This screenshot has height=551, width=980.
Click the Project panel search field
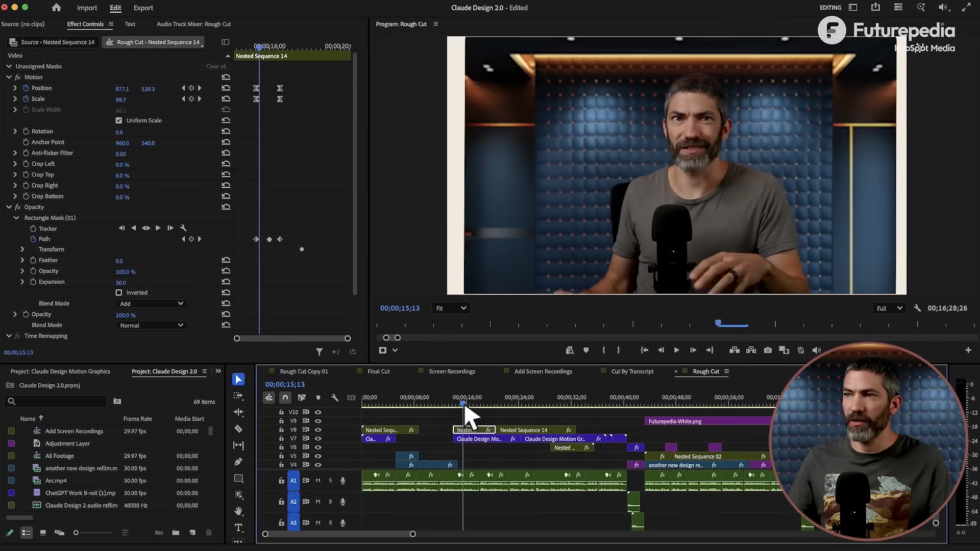coord(56,402)
